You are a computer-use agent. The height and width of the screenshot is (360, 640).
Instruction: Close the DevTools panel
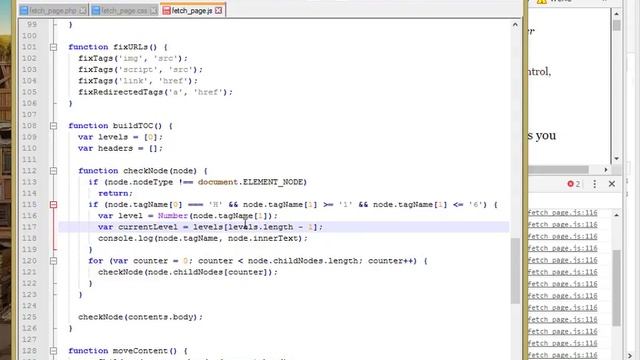[x=611, y=184]
